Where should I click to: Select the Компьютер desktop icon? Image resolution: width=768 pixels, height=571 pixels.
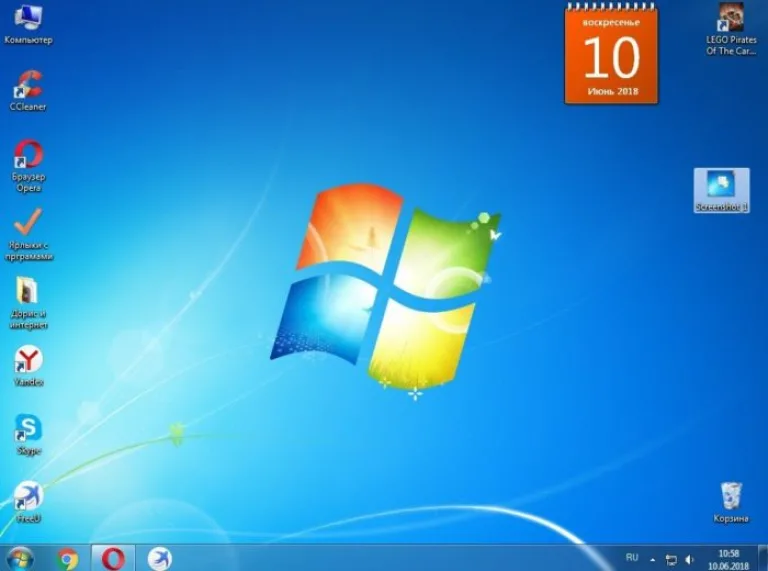pos(28,24)
